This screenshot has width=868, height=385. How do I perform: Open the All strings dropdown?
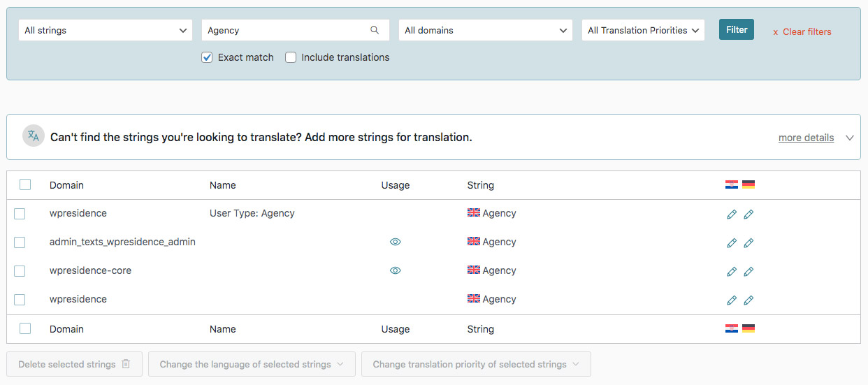pyautogui.click(x=106, y=30)
